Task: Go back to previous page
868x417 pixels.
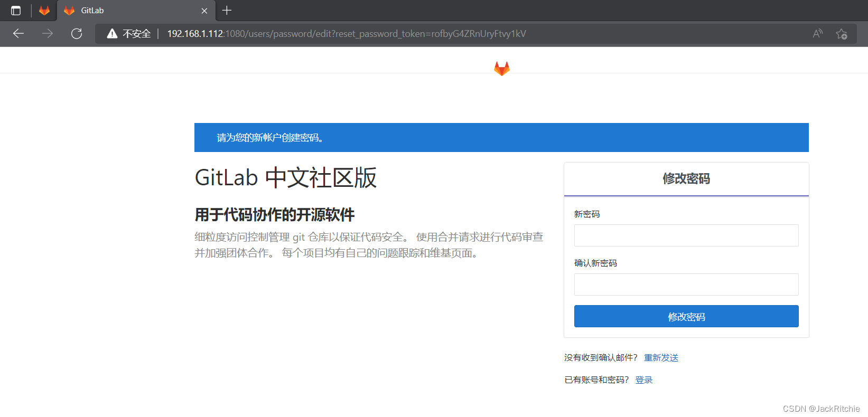Action: [18, 34]
